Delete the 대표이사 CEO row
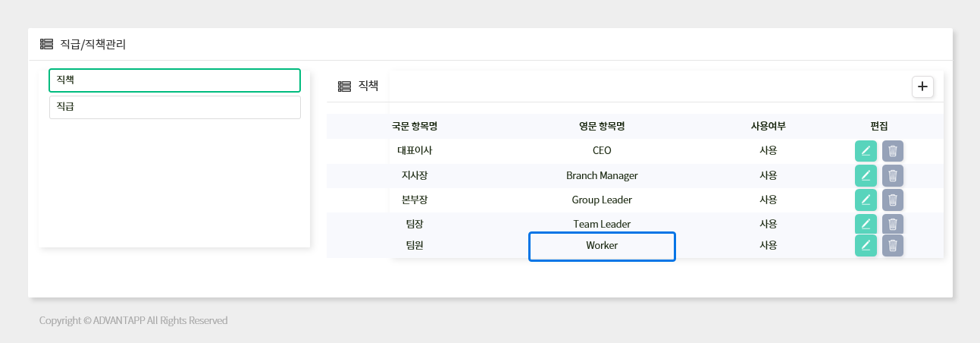980x343 pixels. tap(893, 151)
